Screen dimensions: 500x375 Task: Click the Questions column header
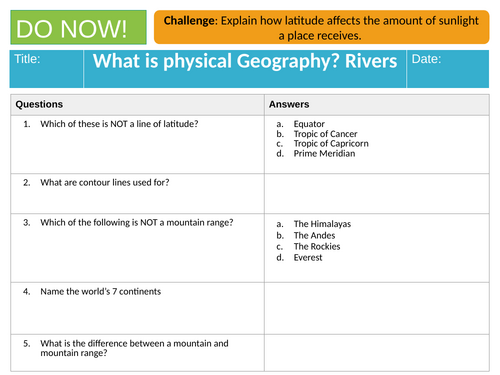point(137,105)
